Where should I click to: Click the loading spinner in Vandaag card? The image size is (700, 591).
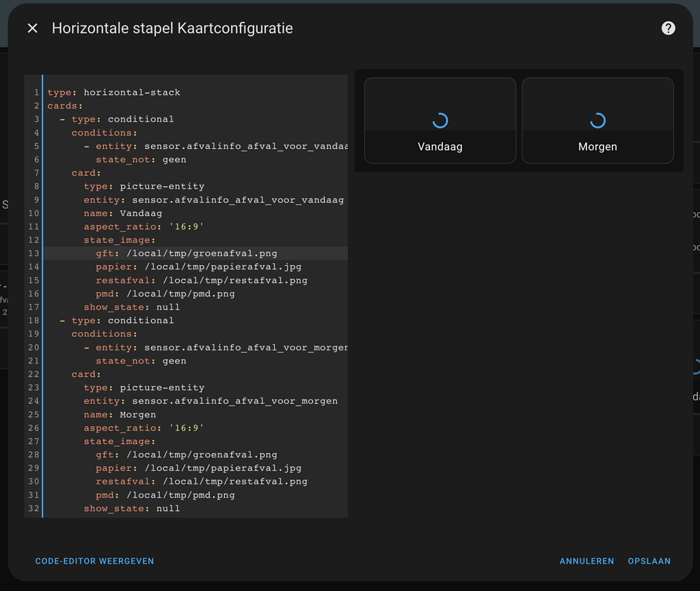pyautogui.click(x=440, y=121)
